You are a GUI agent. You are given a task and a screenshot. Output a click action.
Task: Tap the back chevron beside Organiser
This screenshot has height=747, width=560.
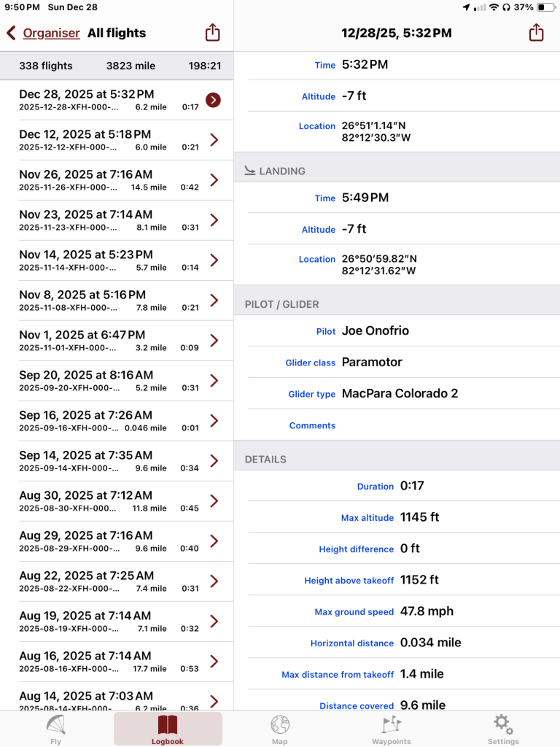point(11,33)
